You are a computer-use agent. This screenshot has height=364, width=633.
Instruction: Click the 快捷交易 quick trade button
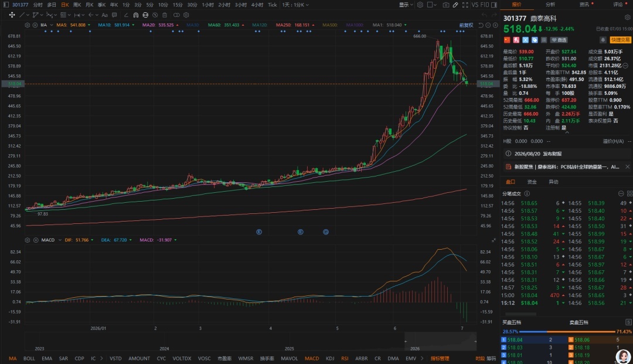pyautogui.click(x=620, y=40)
